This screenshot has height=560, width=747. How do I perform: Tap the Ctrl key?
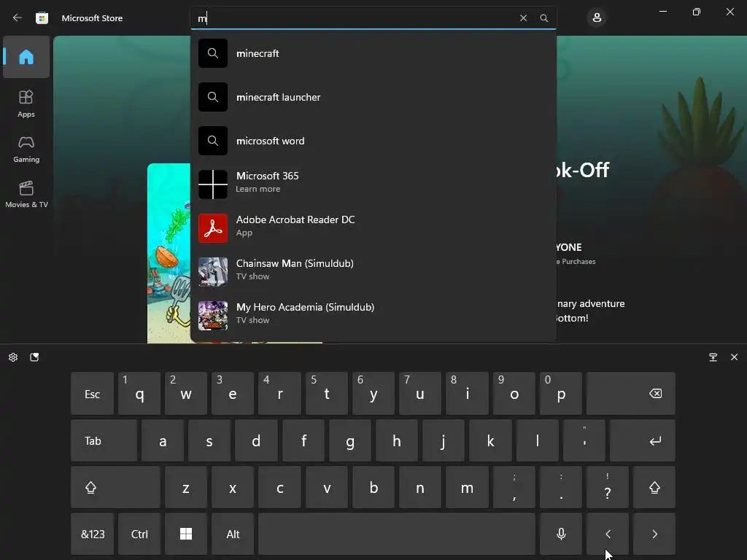pos(139,534)
